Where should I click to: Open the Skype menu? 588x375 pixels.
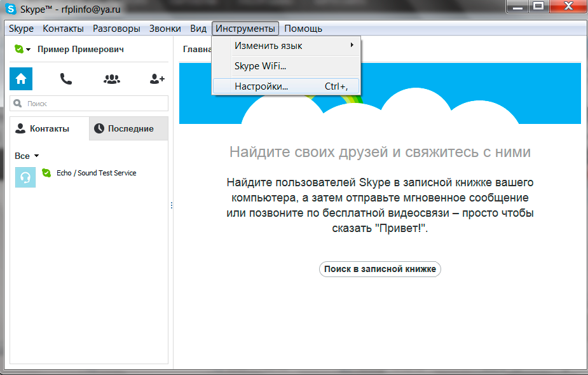[x=21, y=29]
